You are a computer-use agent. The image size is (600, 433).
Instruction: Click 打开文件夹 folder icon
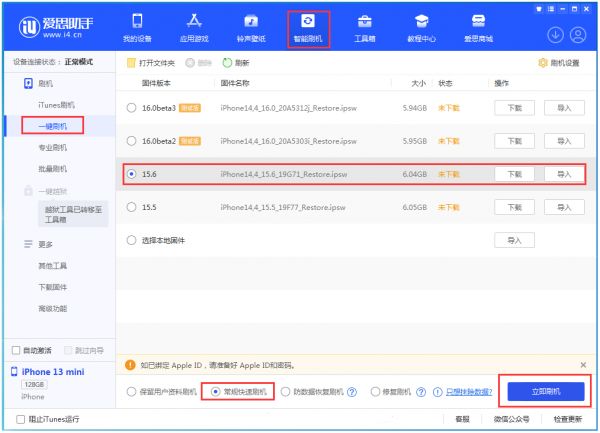[x=131, y=63]
